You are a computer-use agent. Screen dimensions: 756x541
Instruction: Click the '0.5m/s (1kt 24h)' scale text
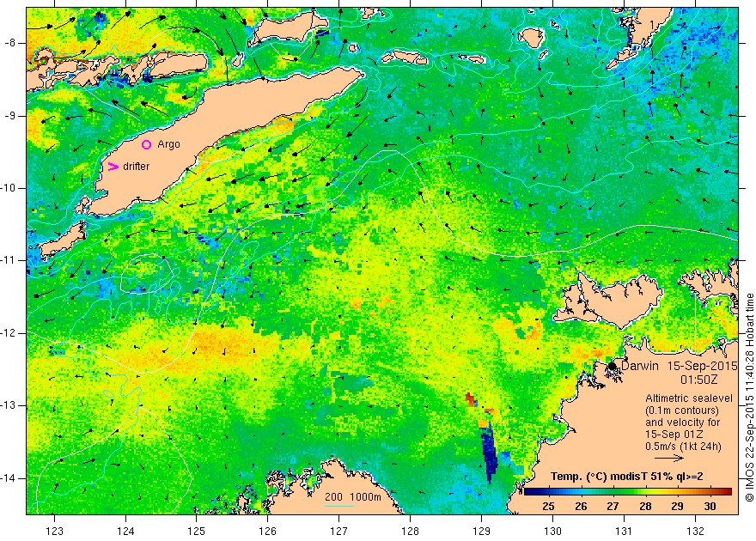point(683,447)
